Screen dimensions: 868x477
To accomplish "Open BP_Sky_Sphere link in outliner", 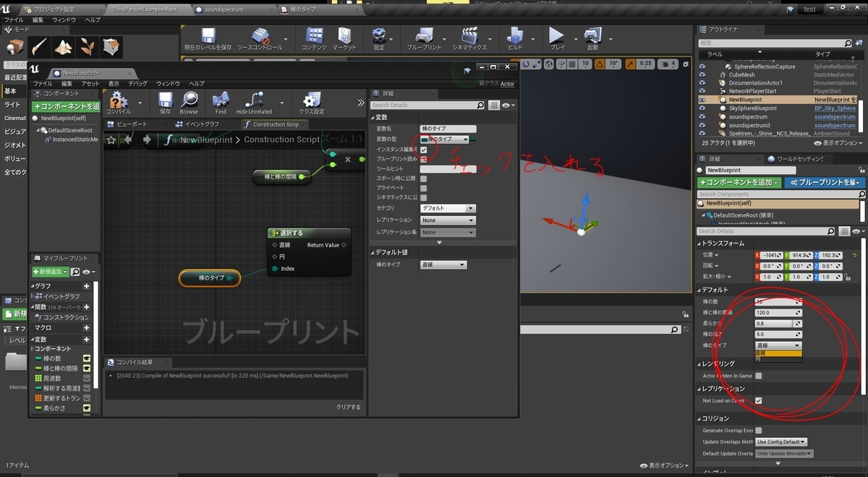I will coord(835,108).
